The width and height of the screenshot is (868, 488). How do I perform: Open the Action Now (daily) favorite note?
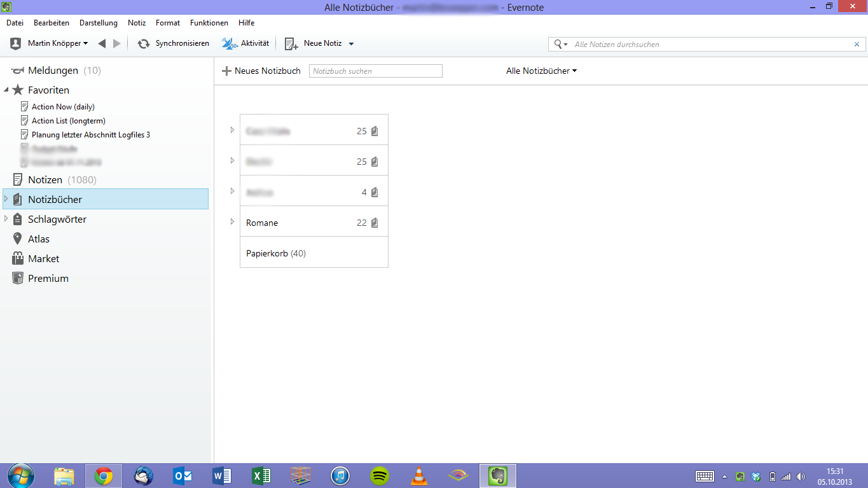(x=63, y=107)
